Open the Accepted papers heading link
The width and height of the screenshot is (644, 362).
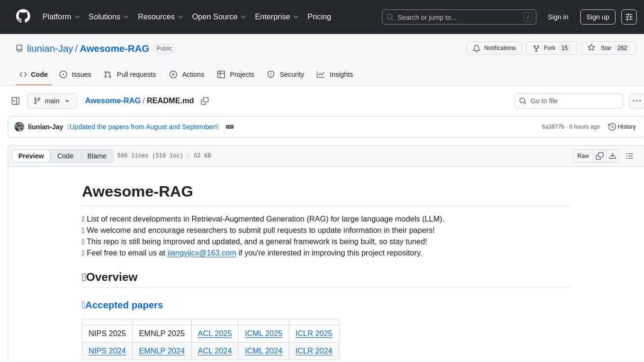(x=124, y=305)
